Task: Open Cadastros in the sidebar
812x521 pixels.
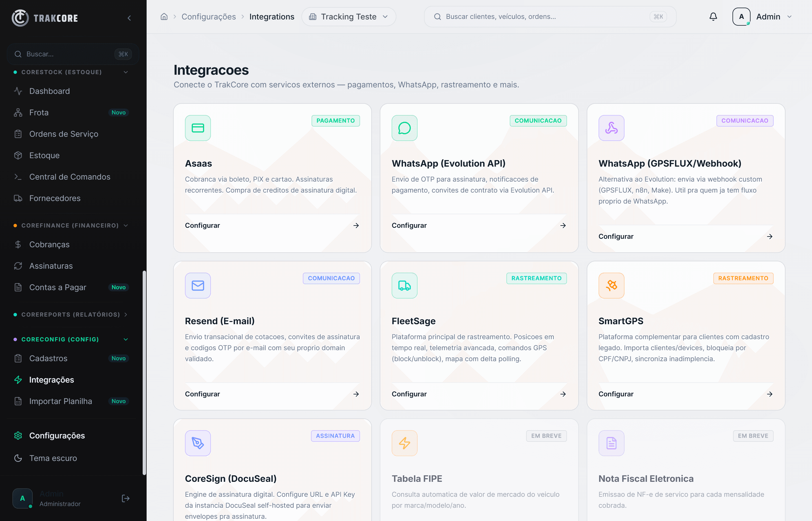Action: (x=71, y=358)
